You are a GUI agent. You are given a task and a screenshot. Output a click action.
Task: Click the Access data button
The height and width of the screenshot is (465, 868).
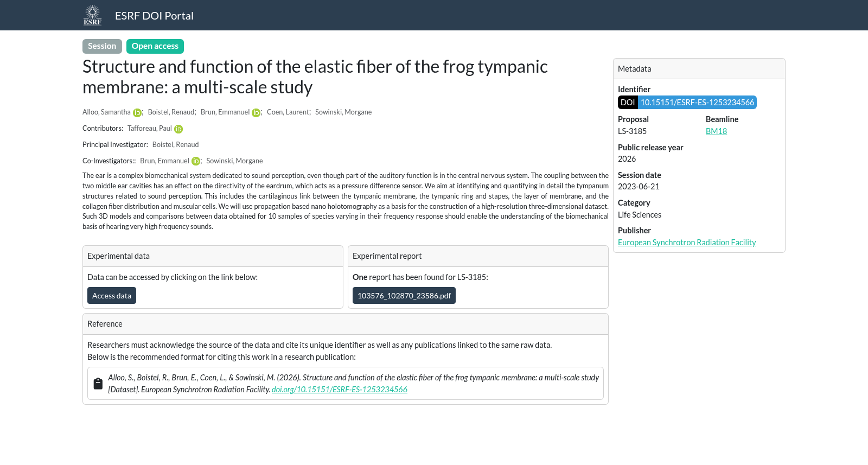pyautogui.click(x=112, y=296)
